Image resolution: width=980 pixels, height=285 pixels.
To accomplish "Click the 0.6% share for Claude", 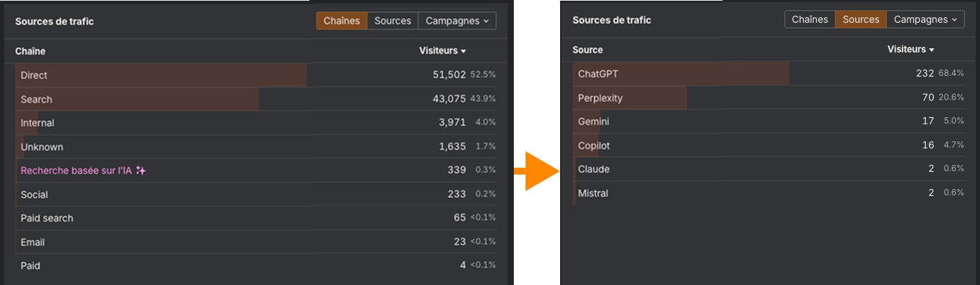I will (954, 169).
